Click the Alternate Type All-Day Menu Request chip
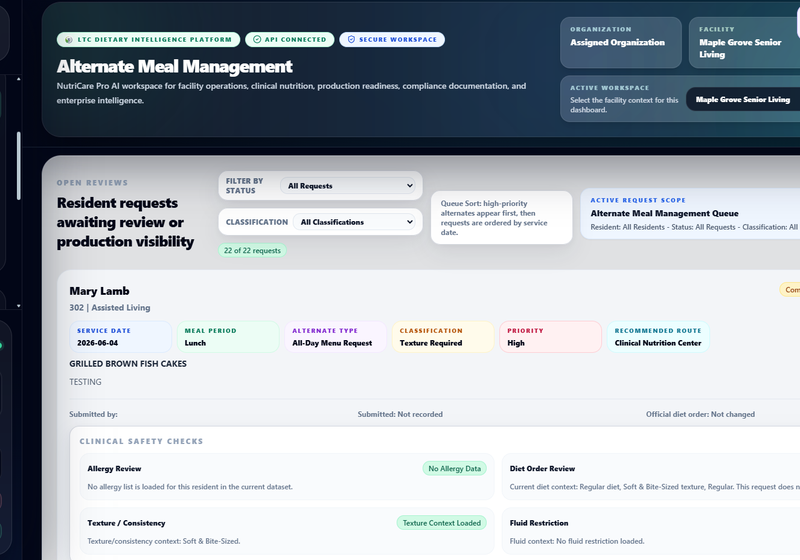 (x=336, y=337)
